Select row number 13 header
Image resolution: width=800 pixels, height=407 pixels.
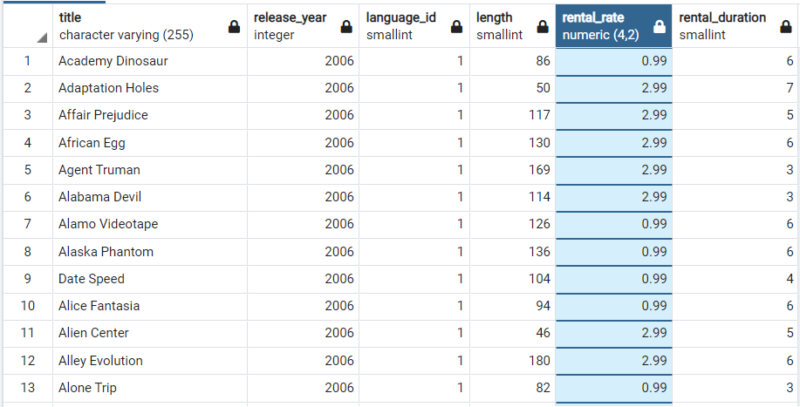[x=27, y=387]
